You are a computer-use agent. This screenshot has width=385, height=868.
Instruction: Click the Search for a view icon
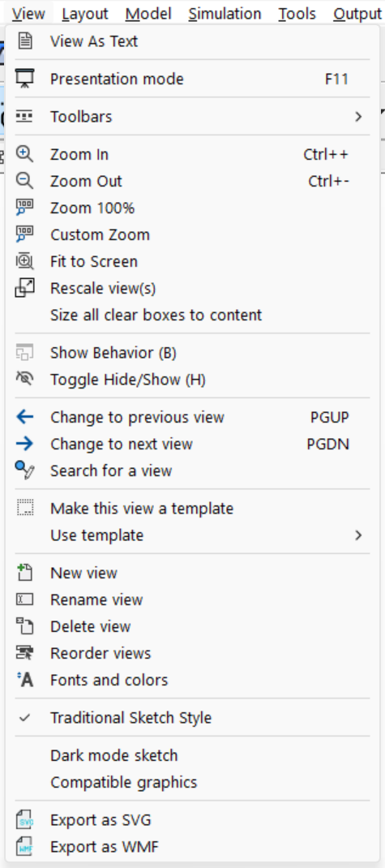tap(25, 471)
